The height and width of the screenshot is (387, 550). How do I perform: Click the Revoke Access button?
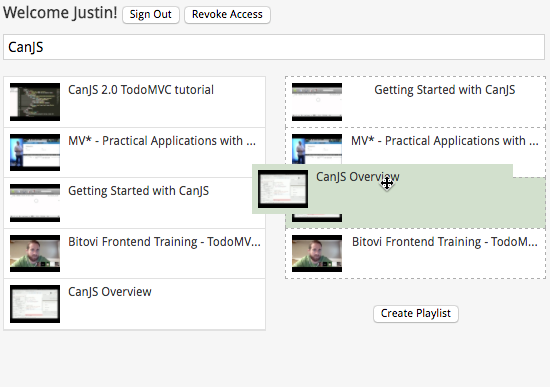click(227, 15)
